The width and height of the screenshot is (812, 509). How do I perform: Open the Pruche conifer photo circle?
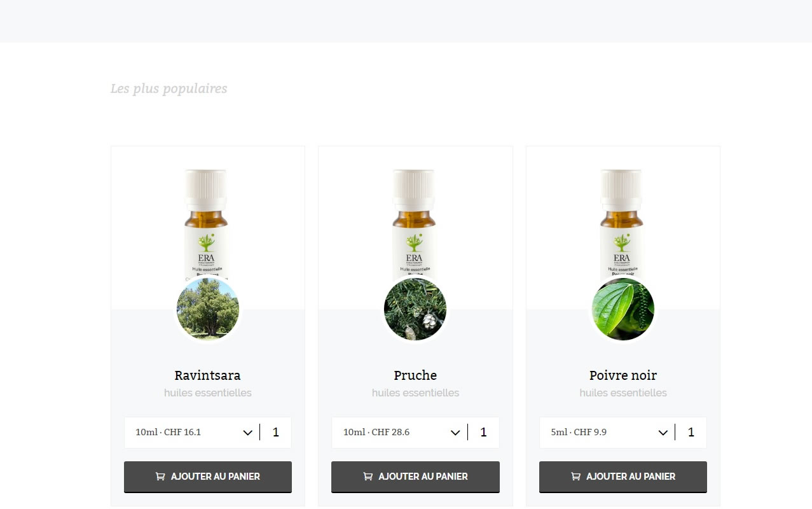click(415, 309)
